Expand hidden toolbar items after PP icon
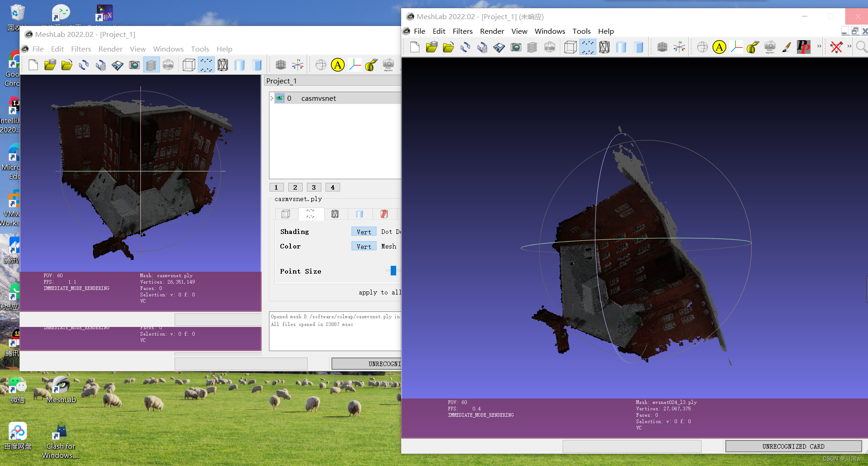The width and height of the screenshot is (868, 466). tap(819, 47)
